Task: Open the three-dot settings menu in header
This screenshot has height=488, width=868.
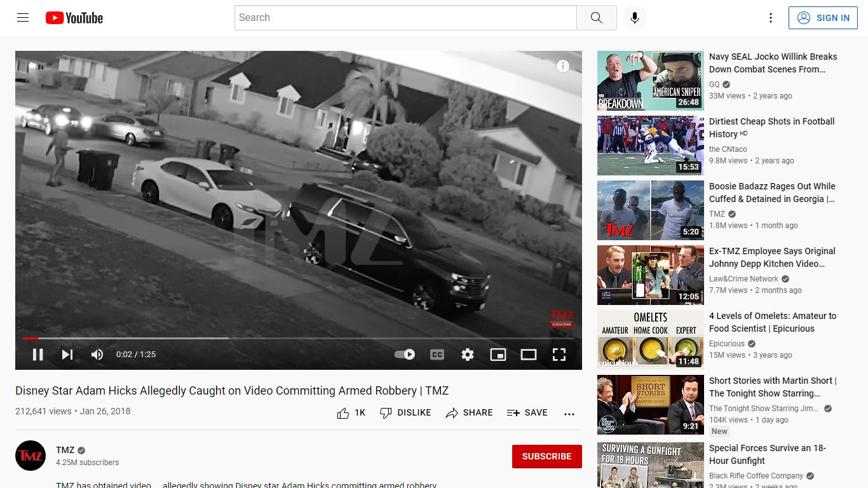Action: coord(771,18)
